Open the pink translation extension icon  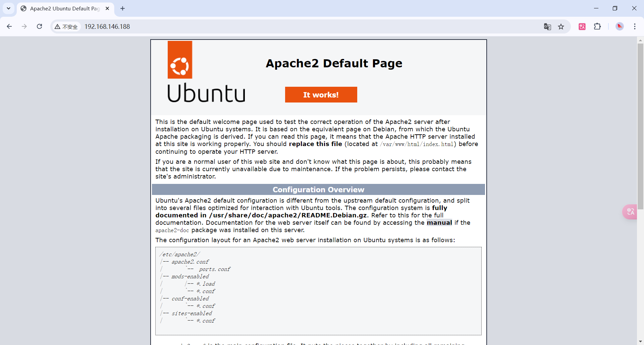(582, 26)
